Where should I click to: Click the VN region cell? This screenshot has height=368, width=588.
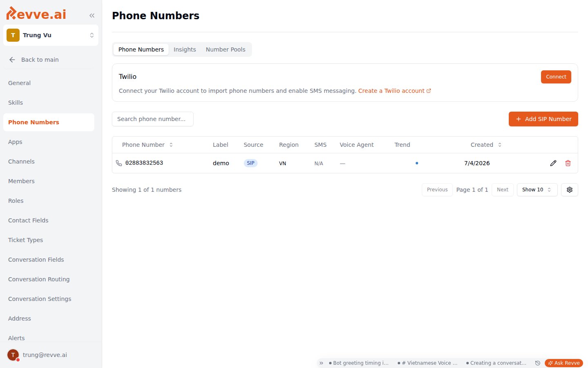(x=283, y=163)
